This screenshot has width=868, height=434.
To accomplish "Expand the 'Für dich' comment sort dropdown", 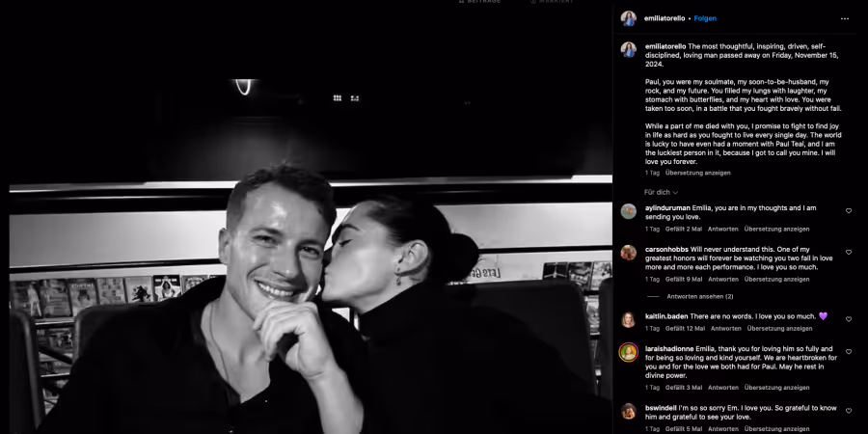I will (x=661, y=192).
